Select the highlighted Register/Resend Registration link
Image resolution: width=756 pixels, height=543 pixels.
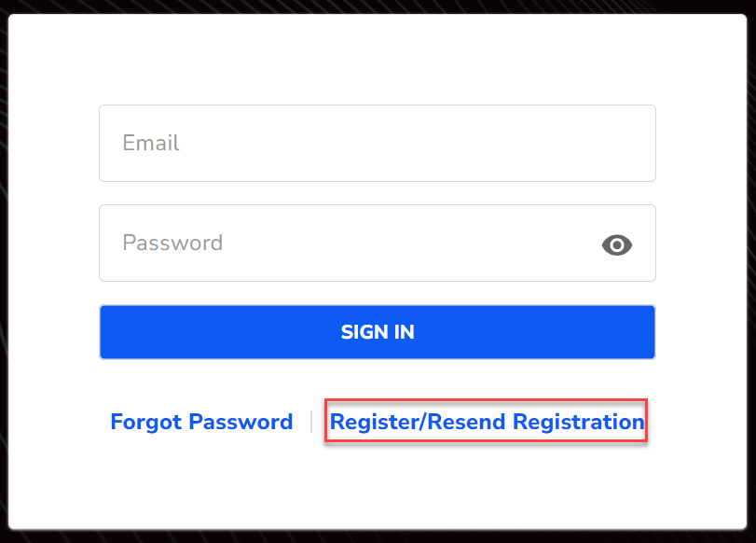click(x=486, y=421)
